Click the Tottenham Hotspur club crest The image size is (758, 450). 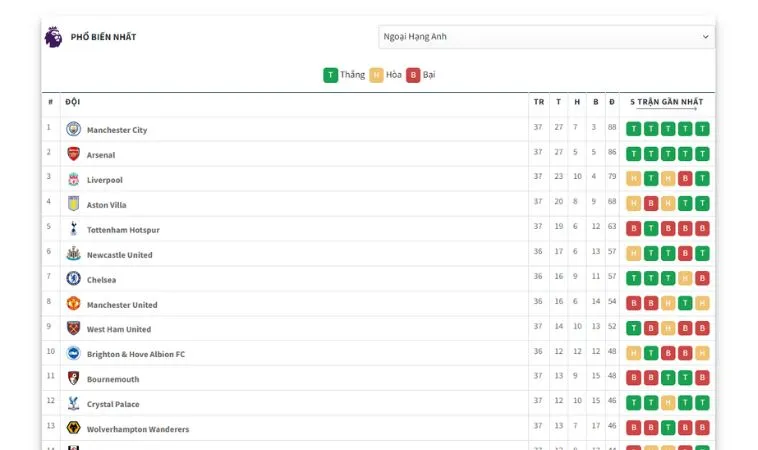pos(73,229)
